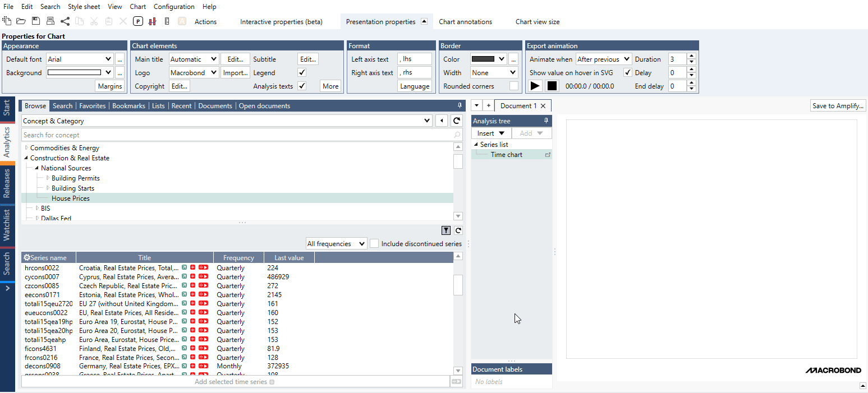Open the All frequencies dropdown
The height and width of the screenshot is (393, 868).
(x=336, y=244)
